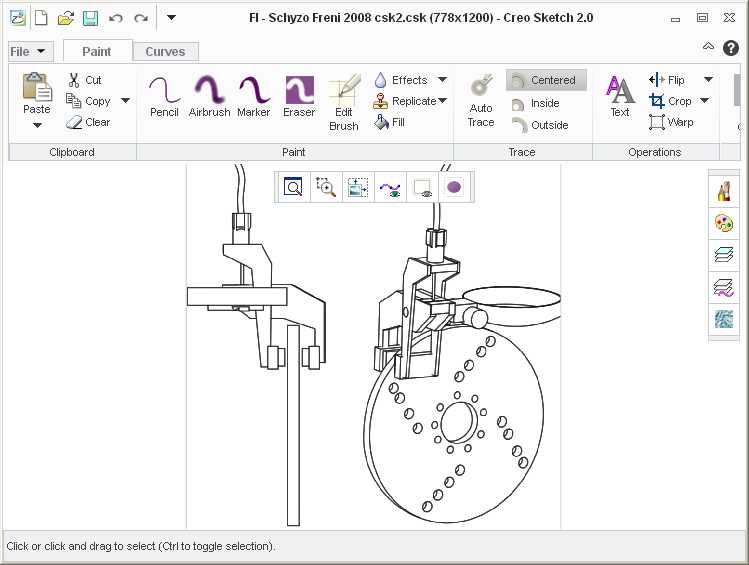Select the Airbrush tool
Image resolution: width=749 pixels, height=565 pixels.
click(209, 96)
